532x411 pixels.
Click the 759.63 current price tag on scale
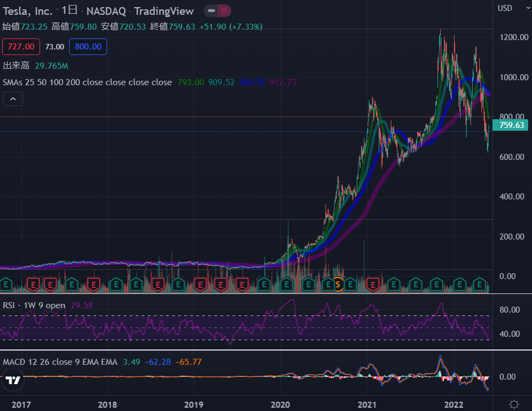[x=511, y=125]
